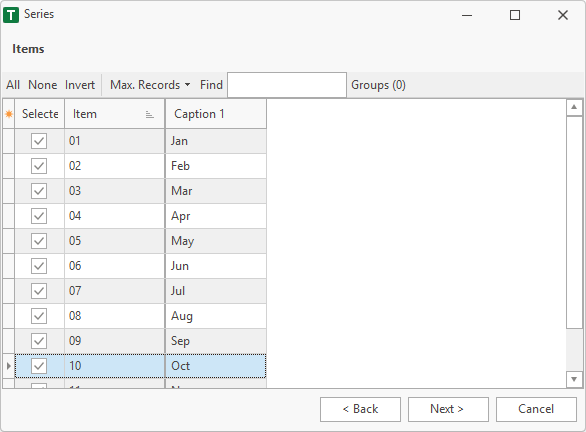The width and height of the screenshot is (586, 432).
Task: Click the Next > button
Action: point(448,409)
